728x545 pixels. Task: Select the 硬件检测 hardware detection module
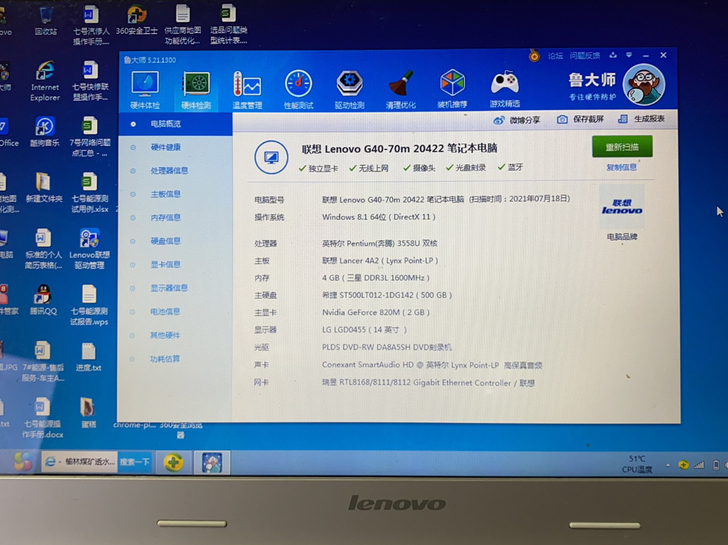point(196,90)
